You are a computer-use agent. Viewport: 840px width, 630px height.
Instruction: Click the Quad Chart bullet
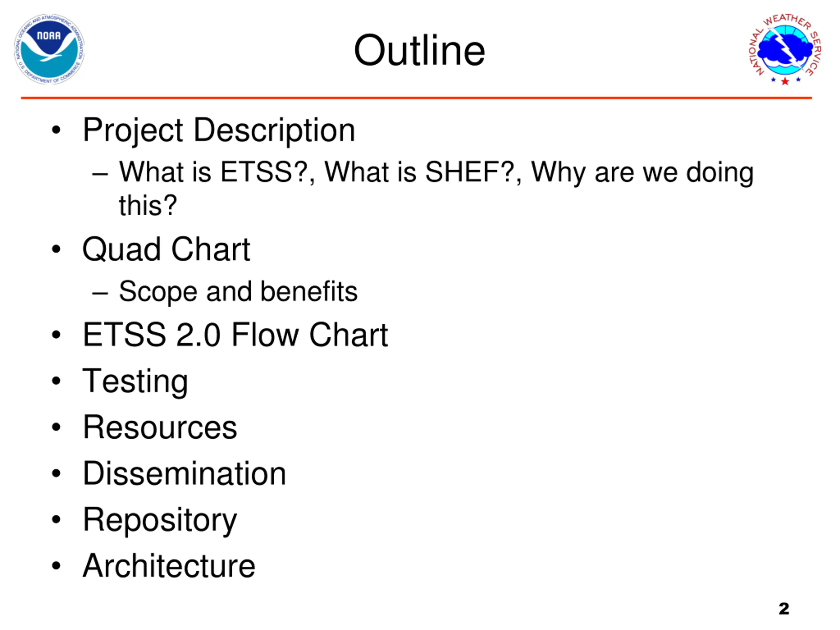[166, 250]
